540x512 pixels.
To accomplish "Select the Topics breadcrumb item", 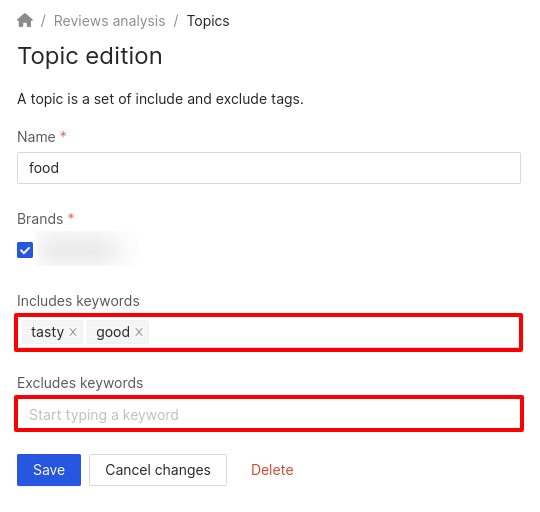I will pos(208,21).
